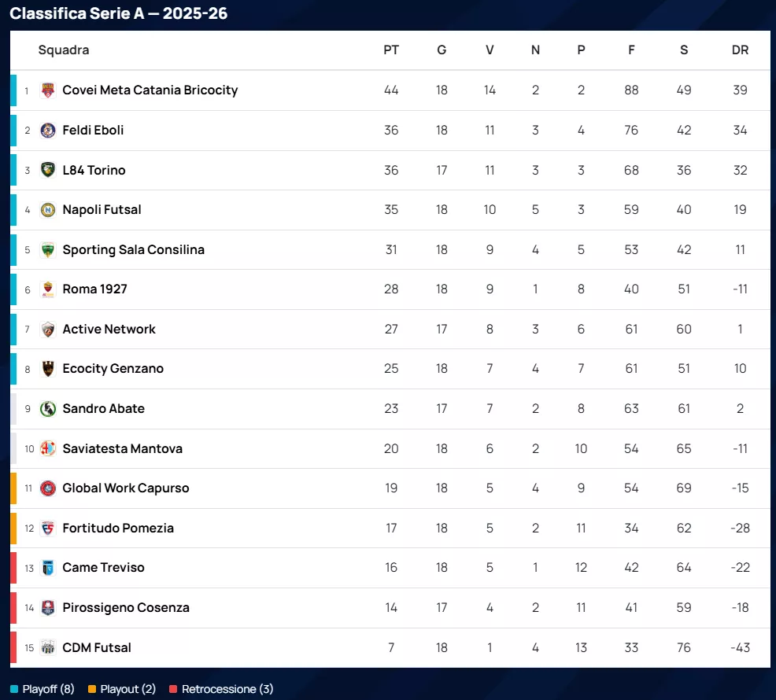Click the Fortitudo Pomezia team badge
The image size is (776, 700).
pyautogui.click(x=48, y=529)
